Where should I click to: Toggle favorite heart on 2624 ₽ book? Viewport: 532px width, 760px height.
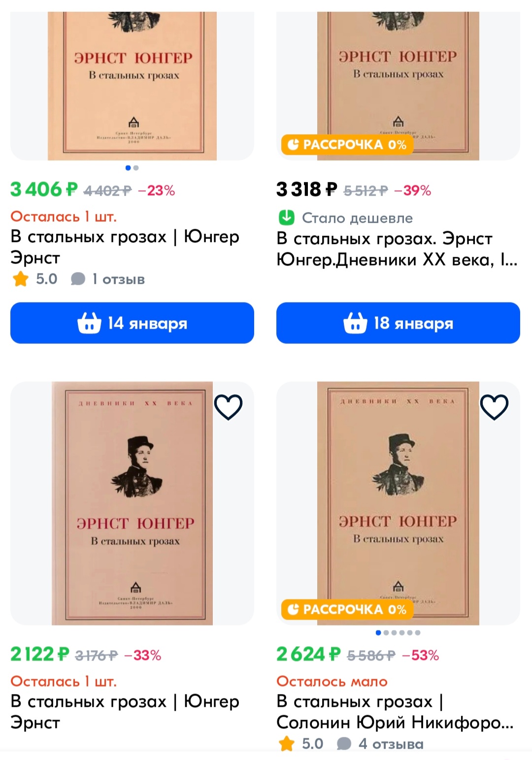point(494,407)
